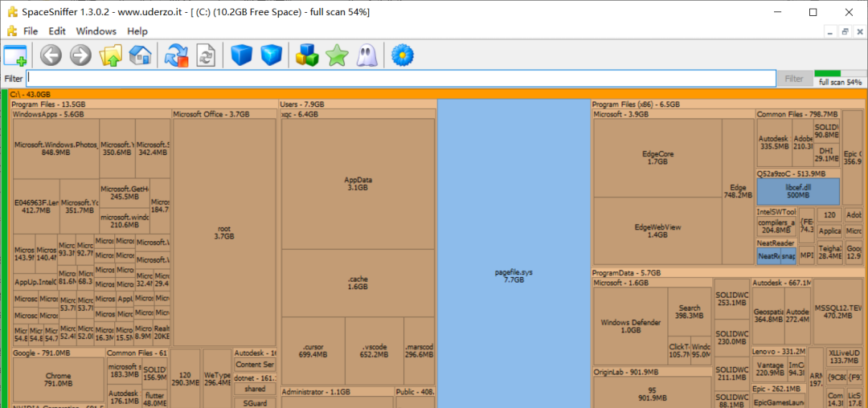The image size is (868, 408).
Task: Toggle the ghost free-space display
Action: 366,55
